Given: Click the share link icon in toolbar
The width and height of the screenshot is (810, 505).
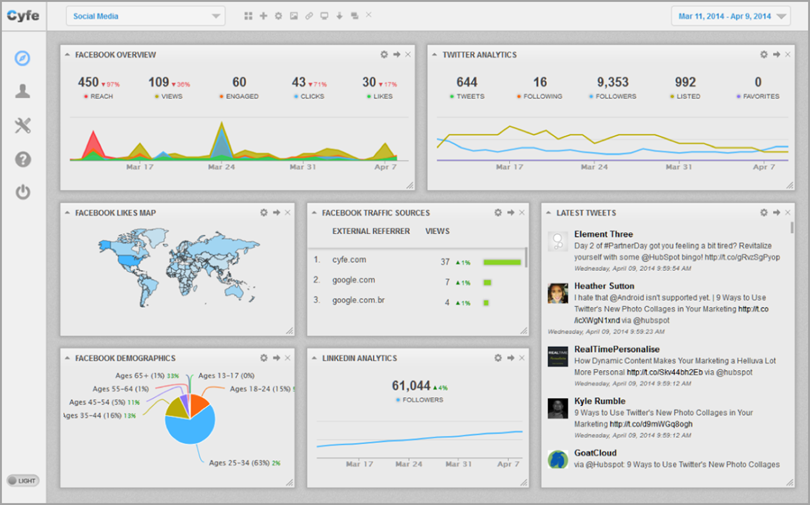Looking at the screenshot, I should pos(309,16).
